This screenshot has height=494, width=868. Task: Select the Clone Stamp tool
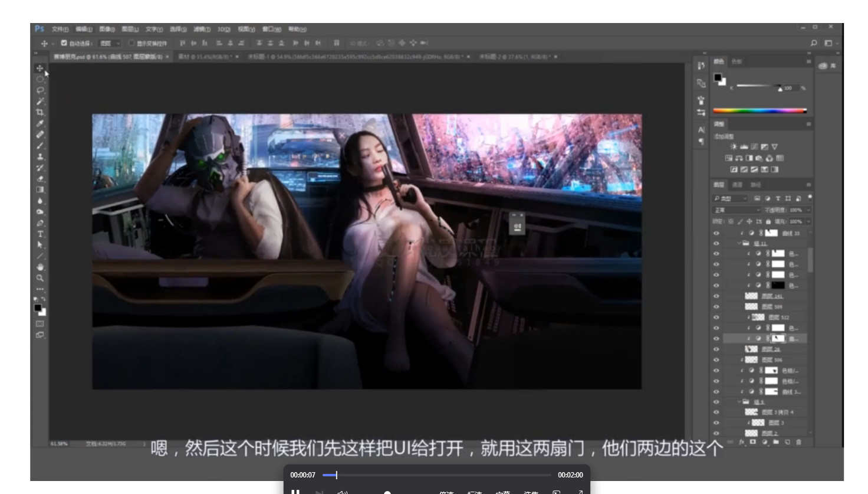click(x=40, y=157)
